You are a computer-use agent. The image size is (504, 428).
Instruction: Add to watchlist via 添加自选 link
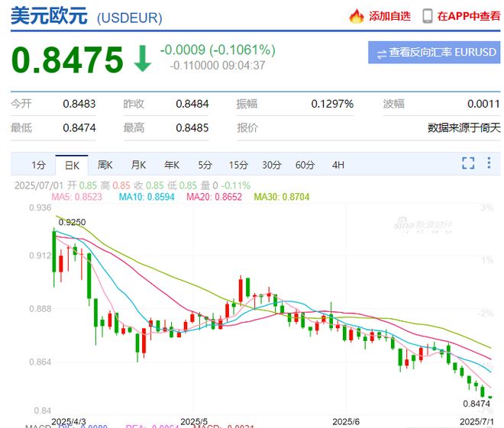click(389, 16)
